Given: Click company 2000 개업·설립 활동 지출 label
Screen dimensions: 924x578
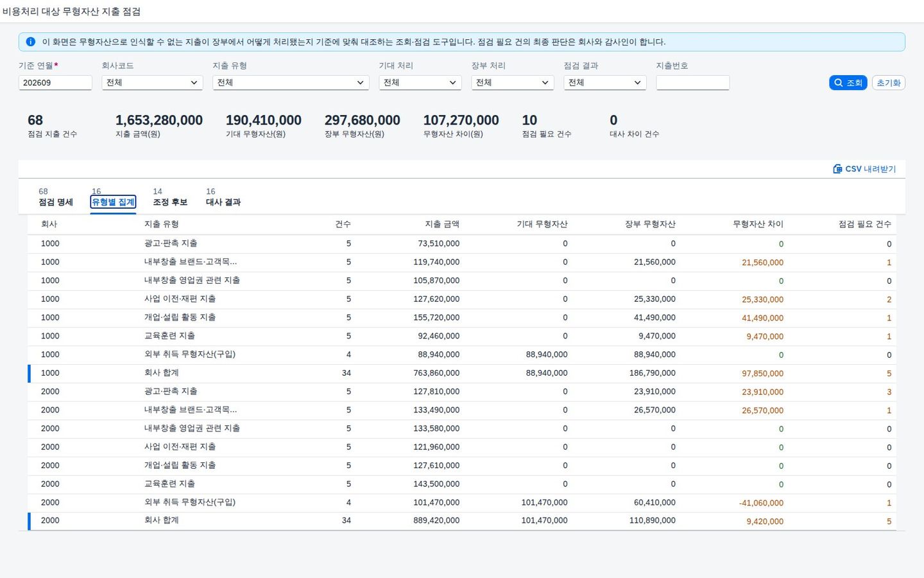Looking at the screenshot, I should coord(180,466).
